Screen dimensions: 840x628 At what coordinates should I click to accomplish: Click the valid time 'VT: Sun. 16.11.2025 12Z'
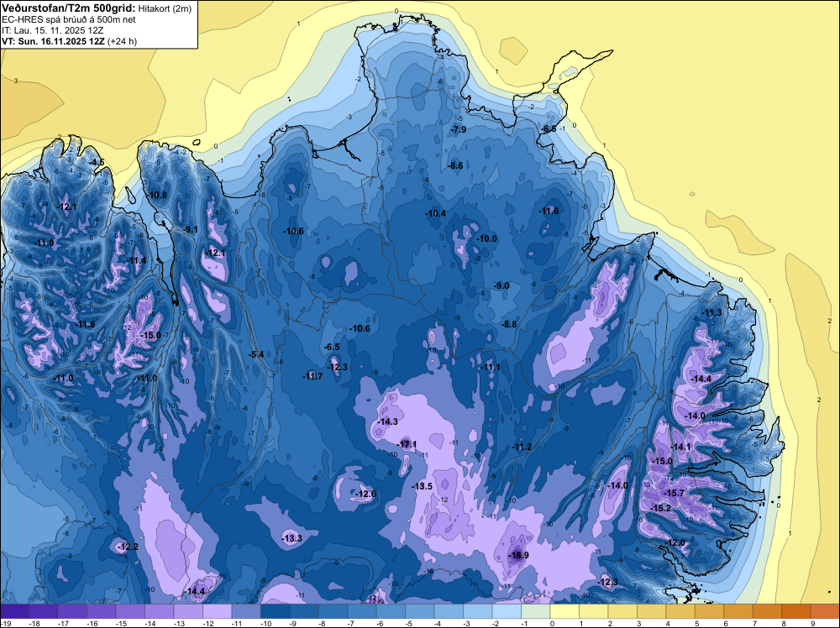click(54, 41)
